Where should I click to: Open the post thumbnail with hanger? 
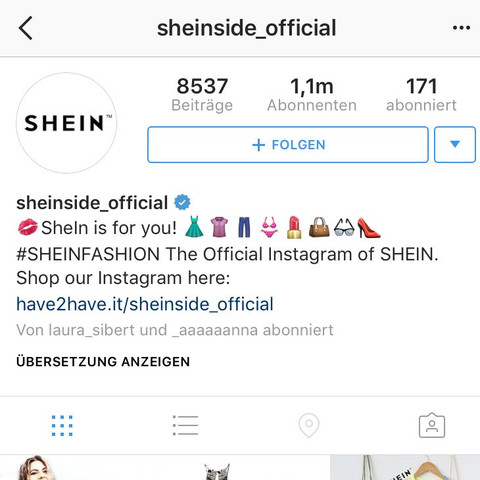coord(405,467)
